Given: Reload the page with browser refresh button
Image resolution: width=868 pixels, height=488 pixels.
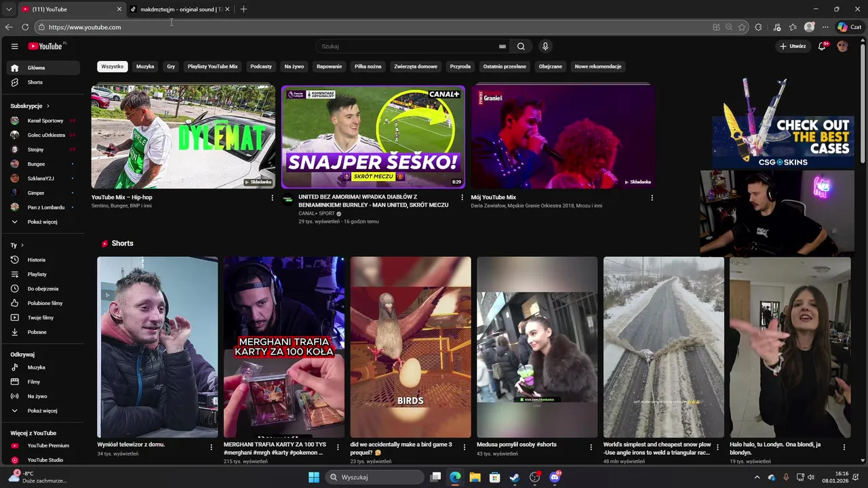Looking at the screenshot, I should 25,27.
